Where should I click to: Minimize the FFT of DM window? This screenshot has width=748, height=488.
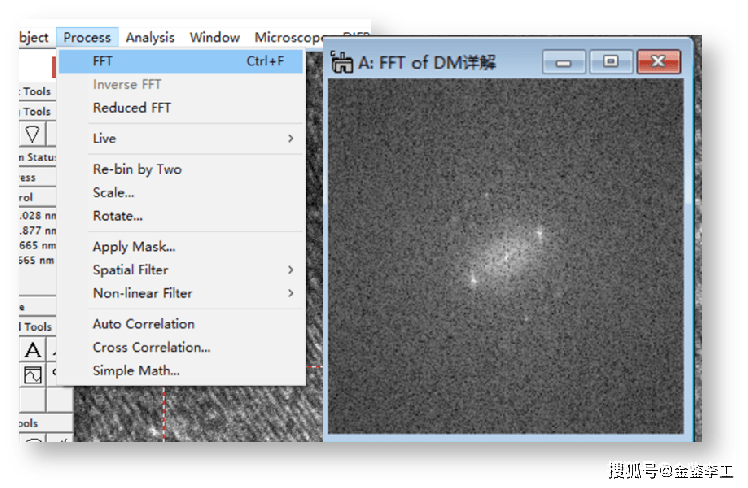[x=564, y=62]
